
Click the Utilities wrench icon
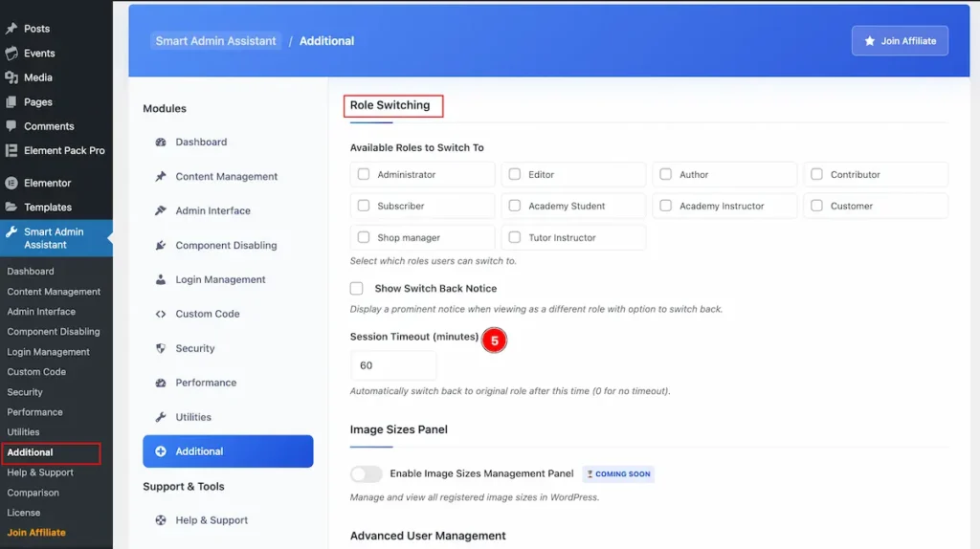[x=161, y=417]
